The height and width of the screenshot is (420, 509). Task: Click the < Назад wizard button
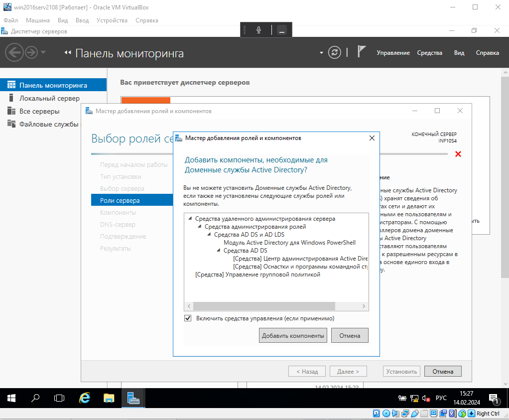[x=307, y=371]
